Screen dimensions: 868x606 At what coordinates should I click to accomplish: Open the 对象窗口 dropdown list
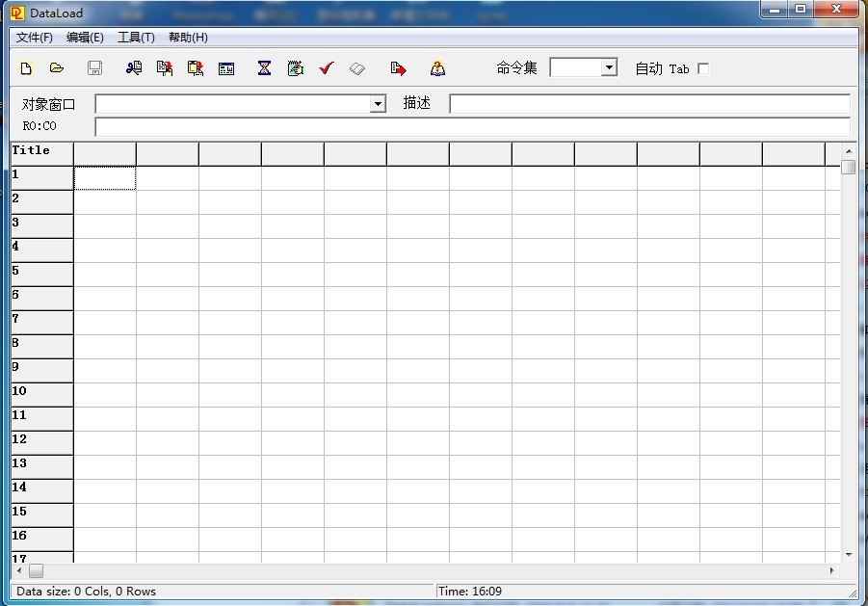pos(378,104)
